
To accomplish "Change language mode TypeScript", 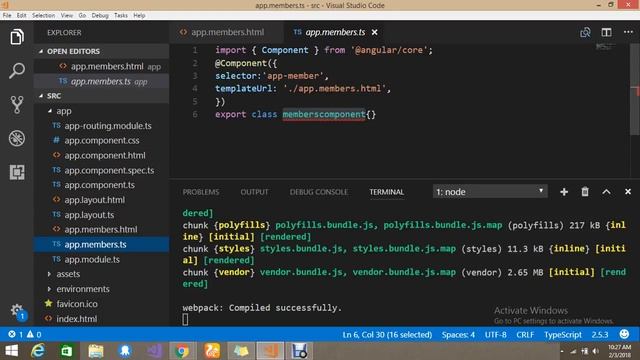I will click(x=563, y=335).
